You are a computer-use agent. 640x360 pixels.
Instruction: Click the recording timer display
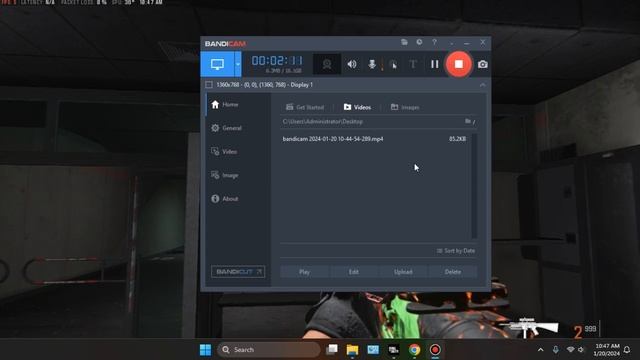(x=277, y=61)
